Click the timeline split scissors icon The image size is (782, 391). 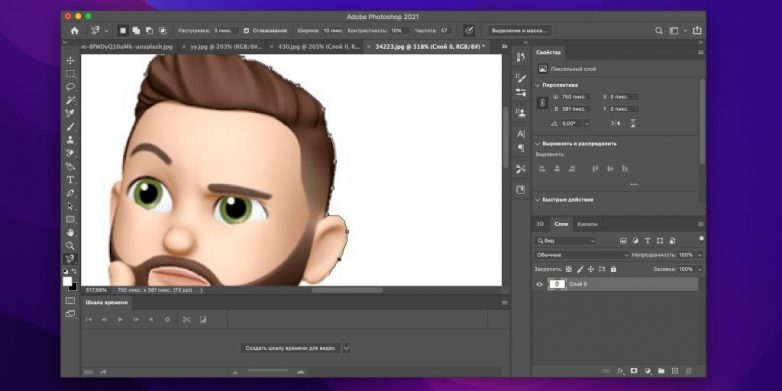[x=187, y=320]
